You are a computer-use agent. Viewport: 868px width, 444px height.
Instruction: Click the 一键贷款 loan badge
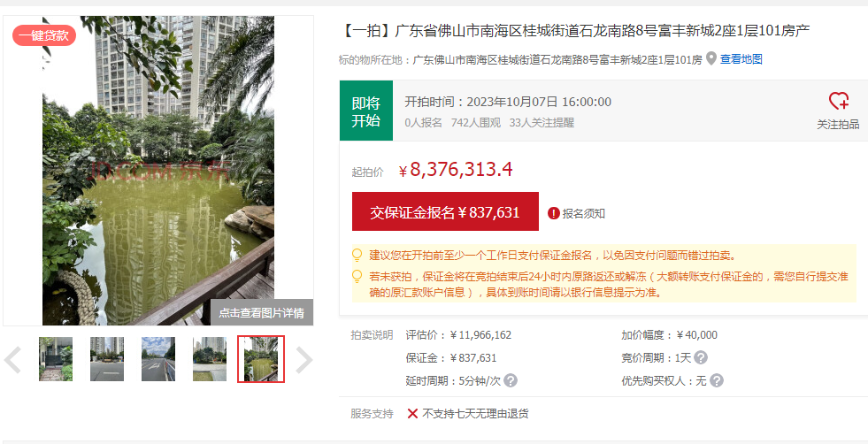[x=43, y=35]
